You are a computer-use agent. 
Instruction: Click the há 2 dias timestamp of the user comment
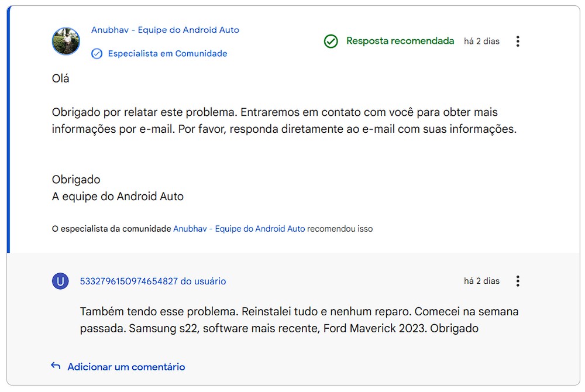click(x=481, y=281)
